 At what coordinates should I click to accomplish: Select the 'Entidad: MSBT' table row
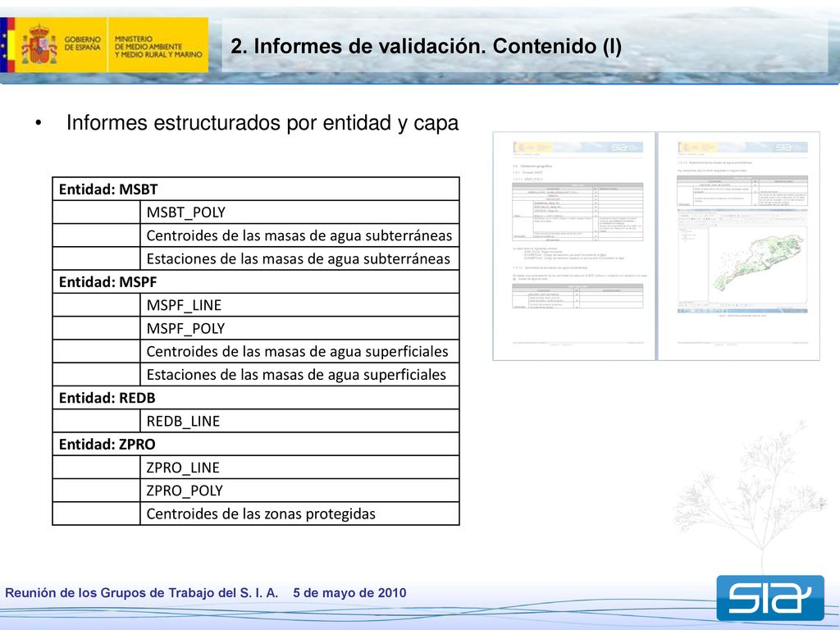click(256, 189)
